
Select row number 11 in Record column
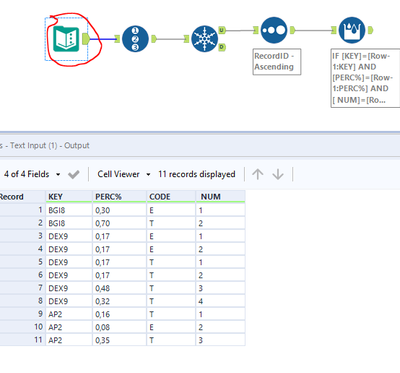(22, 340)
